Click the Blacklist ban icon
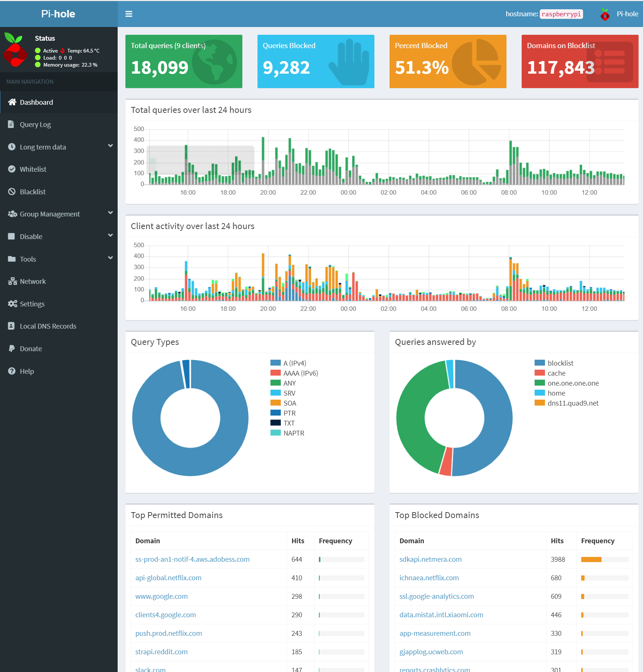643x672 pixels. (12, 192)
